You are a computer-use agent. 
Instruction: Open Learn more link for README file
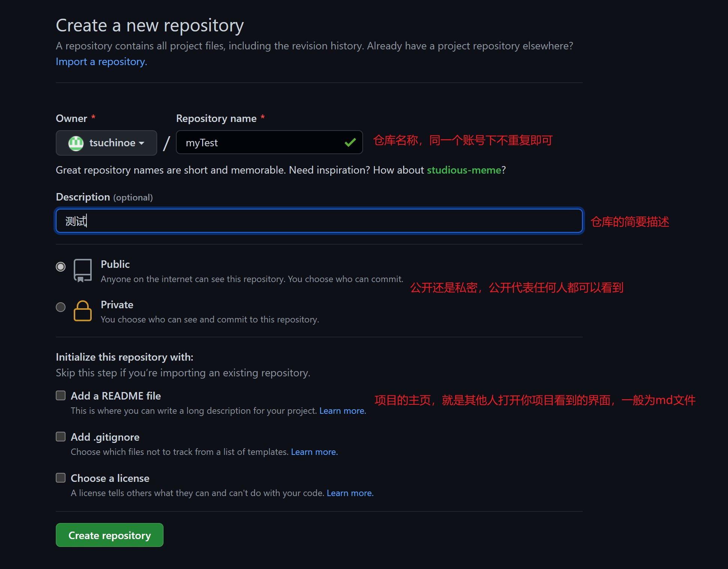pos(342,411)
